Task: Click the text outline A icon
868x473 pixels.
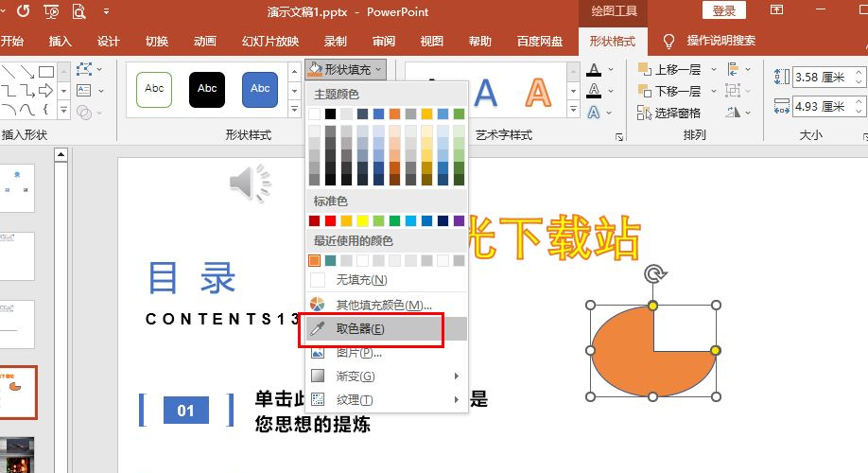Action: pyautogui.click(x=594, y=90)
